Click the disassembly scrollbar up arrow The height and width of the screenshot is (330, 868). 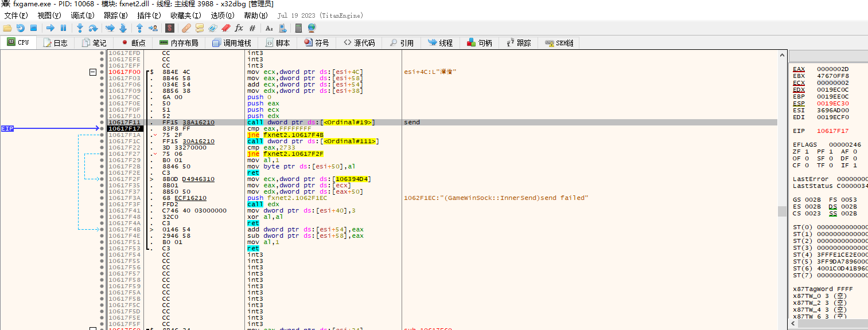(x=781, y=54)
